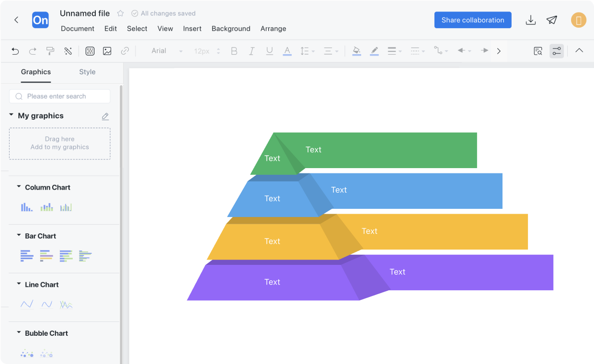Click the download icon in the header
The image size is (594, 364).
click(x=530, y=20)
